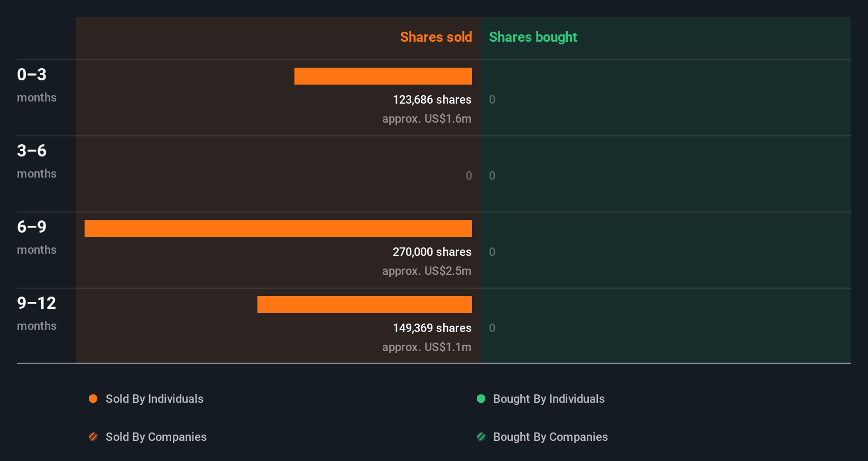Click the Shares bought column header
The width and height of the screenshot is (868, 461).
tap(533, 37)
